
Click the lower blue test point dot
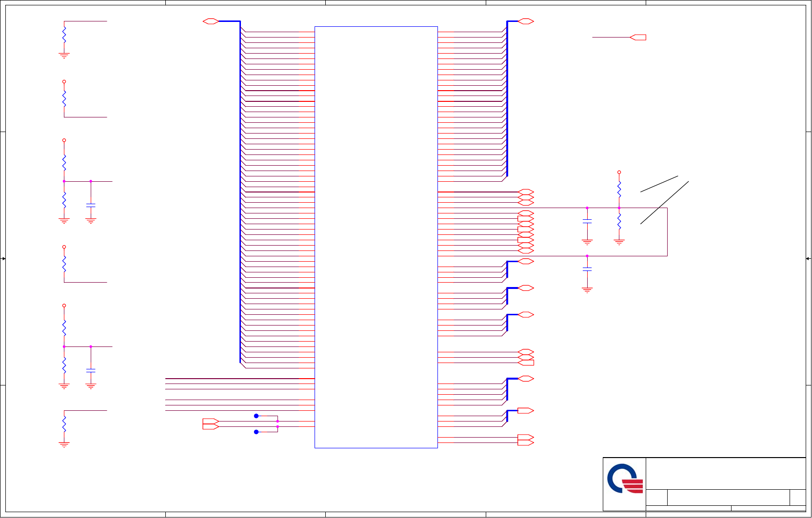pos(256,432)
